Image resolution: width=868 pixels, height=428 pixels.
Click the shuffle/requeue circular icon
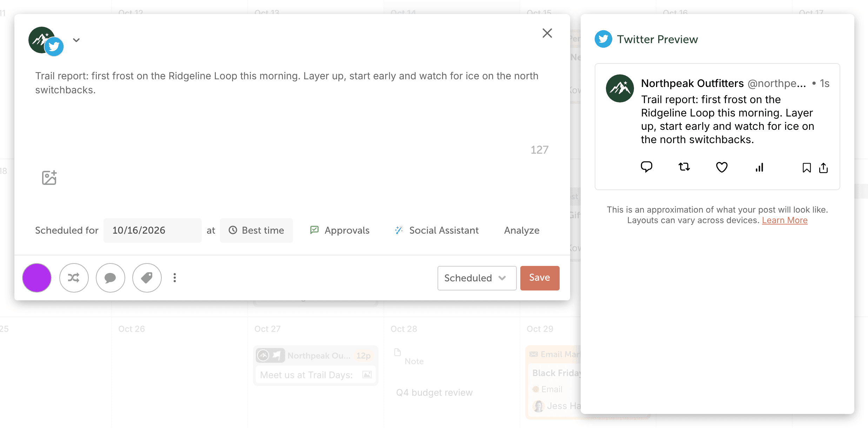coord(74,278)
